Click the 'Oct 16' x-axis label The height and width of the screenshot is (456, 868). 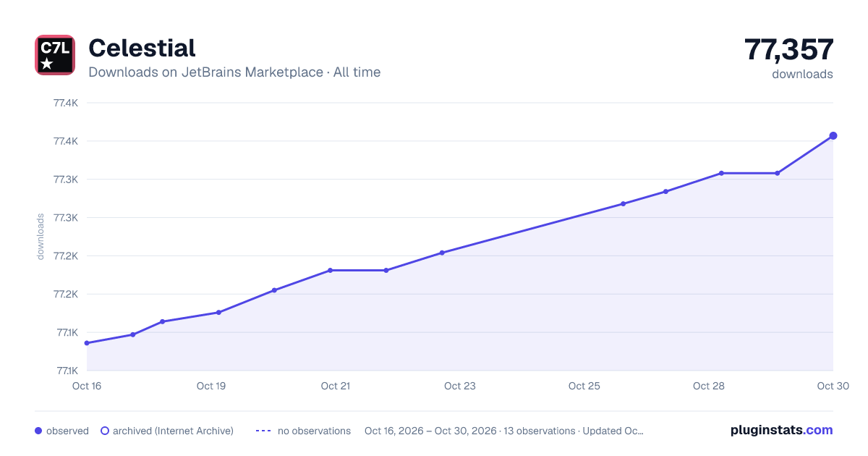[x=87, y=386]
